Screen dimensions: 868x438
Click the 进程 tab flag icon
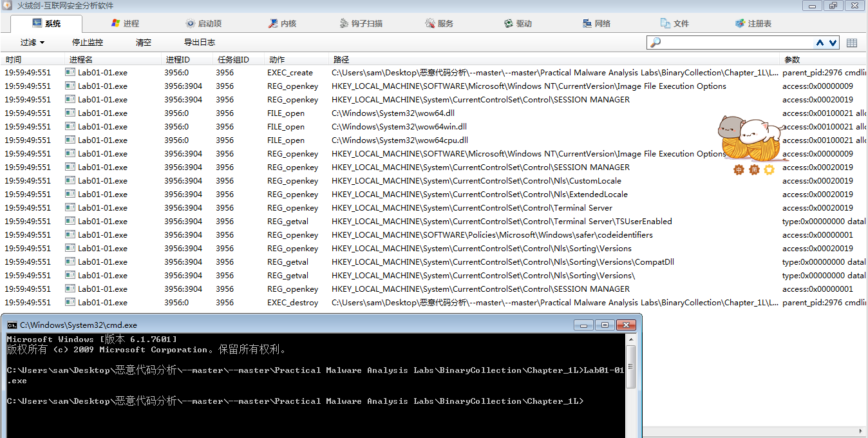116,23
